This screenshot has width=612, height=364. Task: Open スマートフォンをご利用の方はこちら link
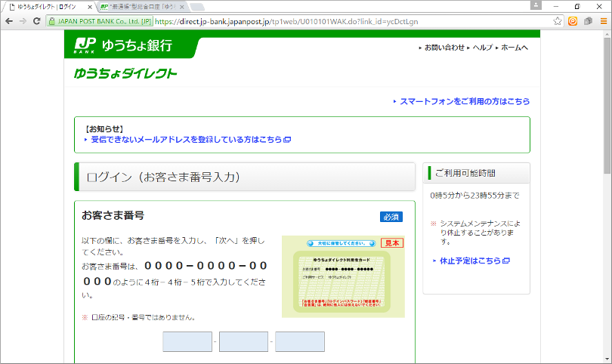click(465, 101)
